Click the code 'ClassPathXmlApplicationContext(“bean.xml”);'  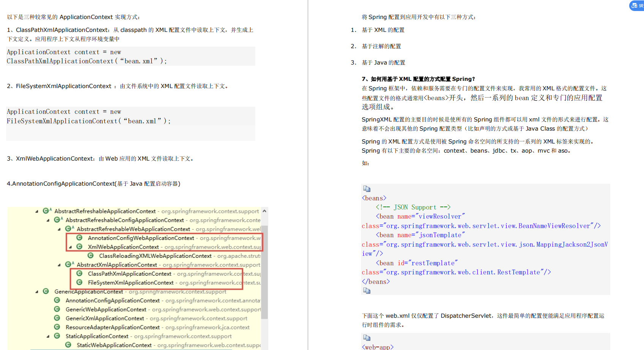coord(87,61)
